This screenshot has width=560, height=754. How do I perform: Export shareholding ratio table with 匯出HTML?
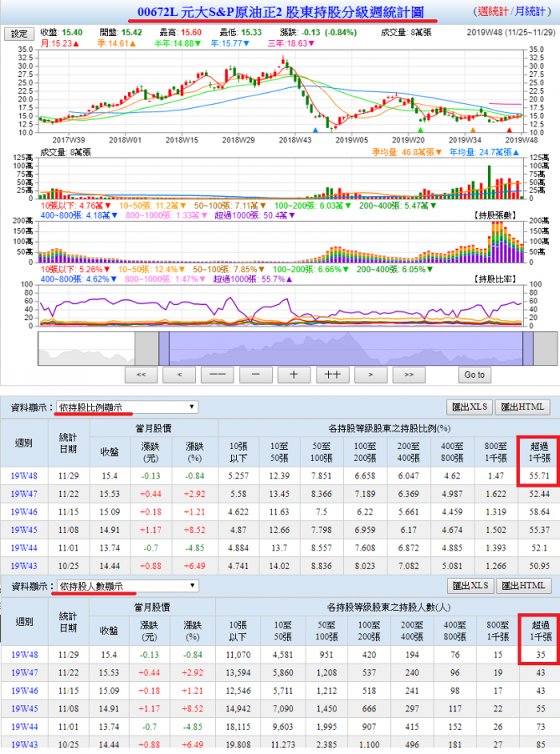pos(522,407)
